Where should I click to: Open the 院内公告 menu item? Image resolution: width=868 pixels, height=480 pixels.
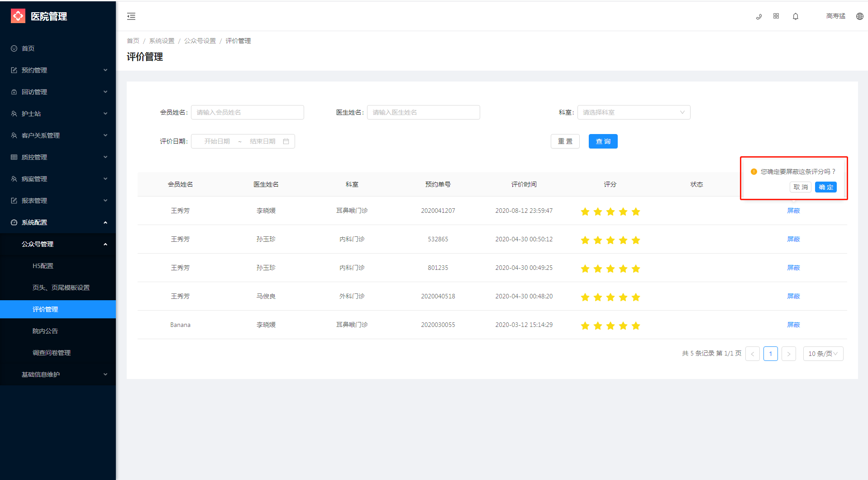(x=58, y=331)
